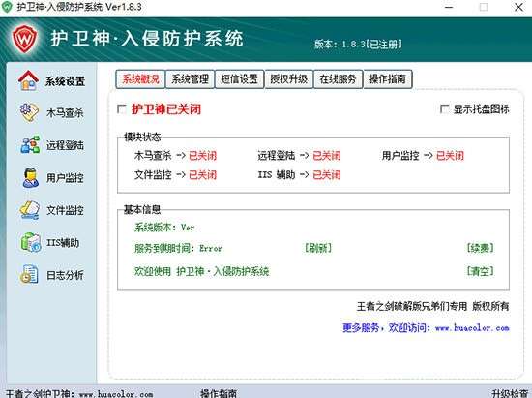Image resolution: width=532 pixels, height=398 pixels.
Task: Select 文件监控 label in sidebar
Action: (65, 210)
